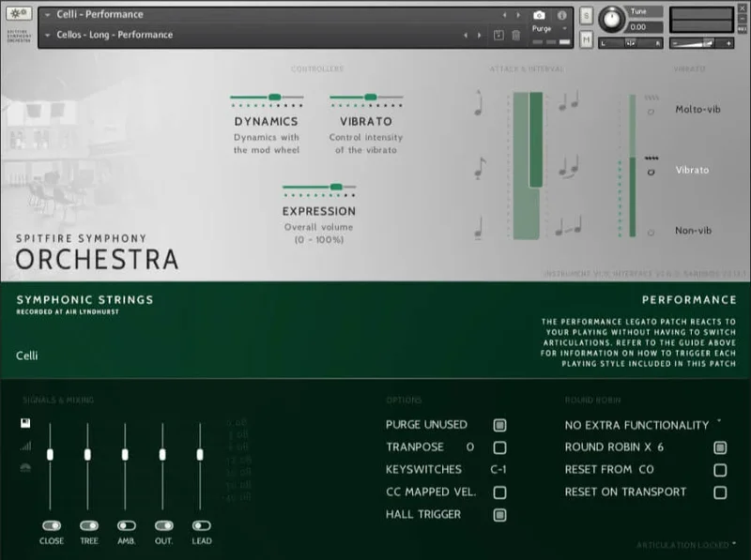The height and width of the screenshot is (560, 751).
Task: Select the stereo width arc icon
Action: pyautogui.click(x=25, y=468)
